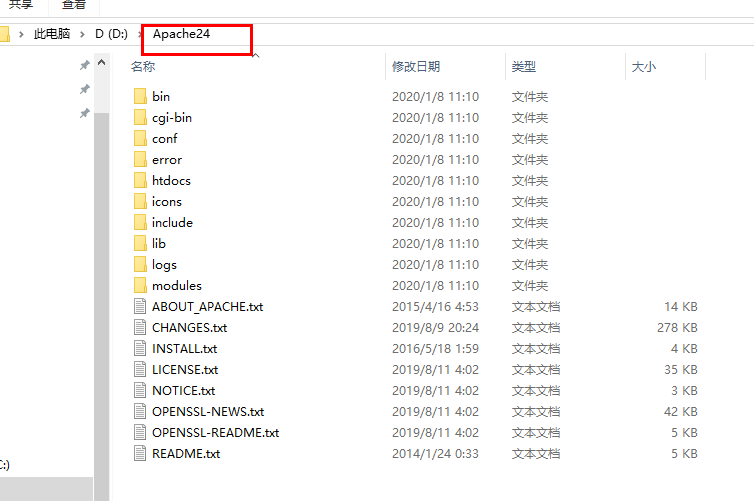Image resolution: width=754 pixels, height=501 pixels.
Task: Sort files by 大小 column
Action: 643,66
